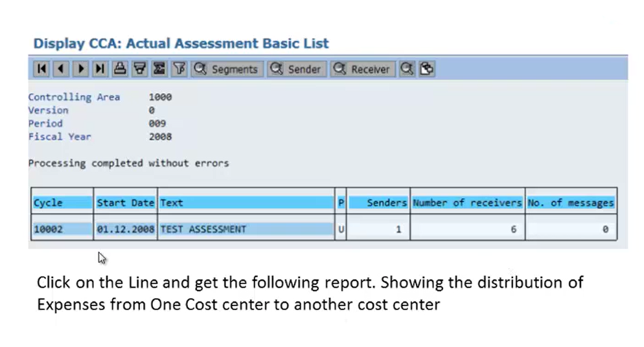Click the last toolbar copy/document icon
Viewport: 644px width, 347px height.
tap(427, 69)
